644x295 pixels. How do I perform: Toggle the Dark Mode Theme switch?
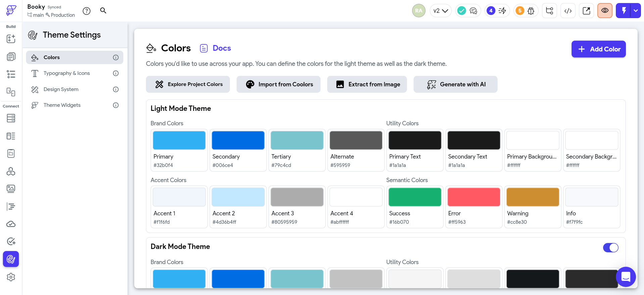[611, 248]
